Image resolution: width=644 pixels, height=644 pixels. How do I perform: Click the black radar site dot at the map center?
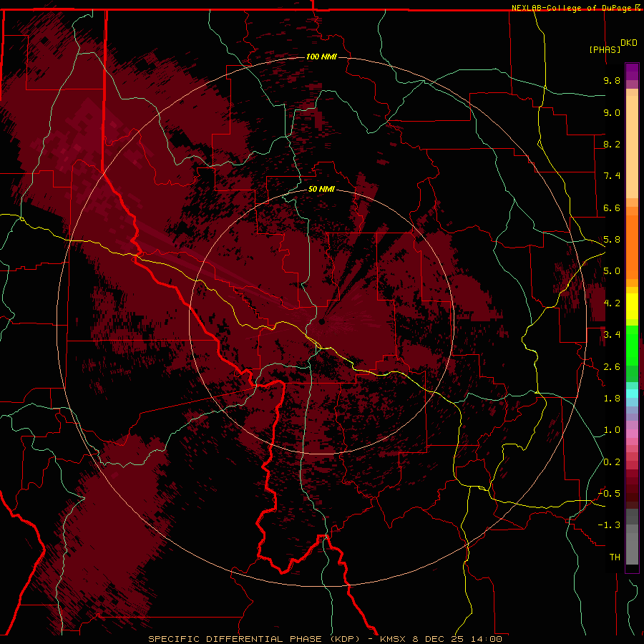click(x=321, y=321)
